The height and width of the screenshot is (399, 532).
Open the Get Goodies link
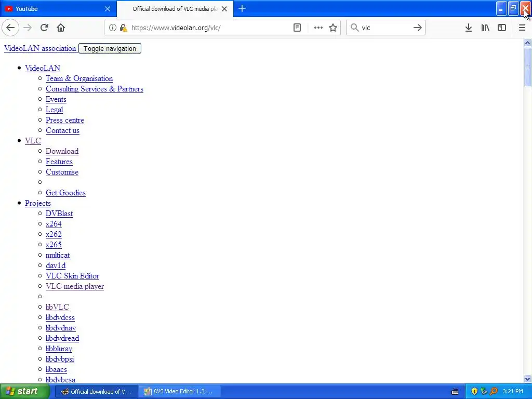[65, 193]
